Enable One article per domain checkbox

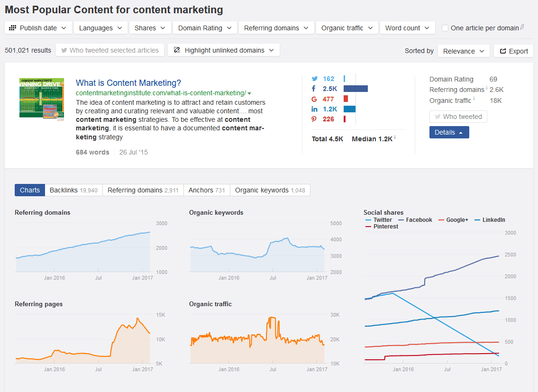point(445,28)
